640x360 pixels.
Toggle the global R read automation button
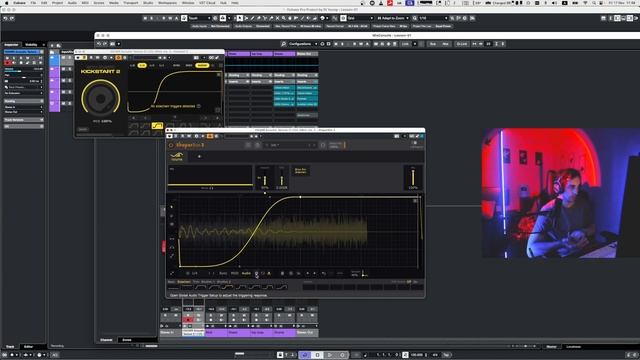tap(164, 18)
